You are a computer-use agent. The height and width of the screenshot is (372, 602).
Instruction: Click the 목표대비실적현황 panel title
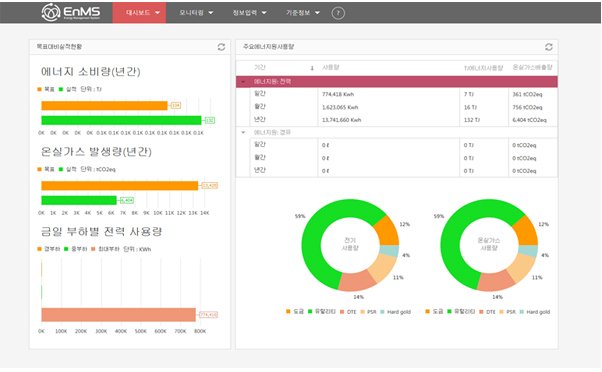click(x=59, y=47)
